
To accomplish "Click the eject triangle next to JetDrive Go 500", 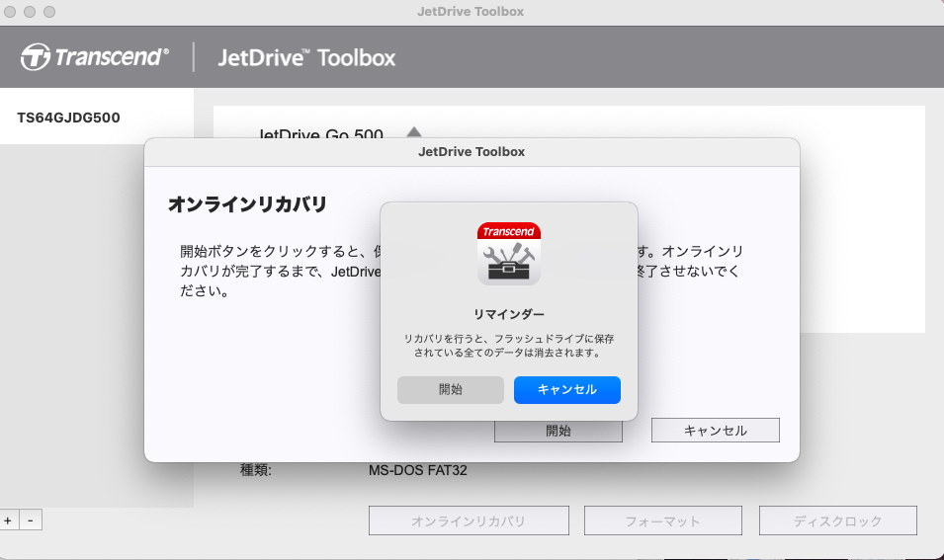I will tap(413, 132).
